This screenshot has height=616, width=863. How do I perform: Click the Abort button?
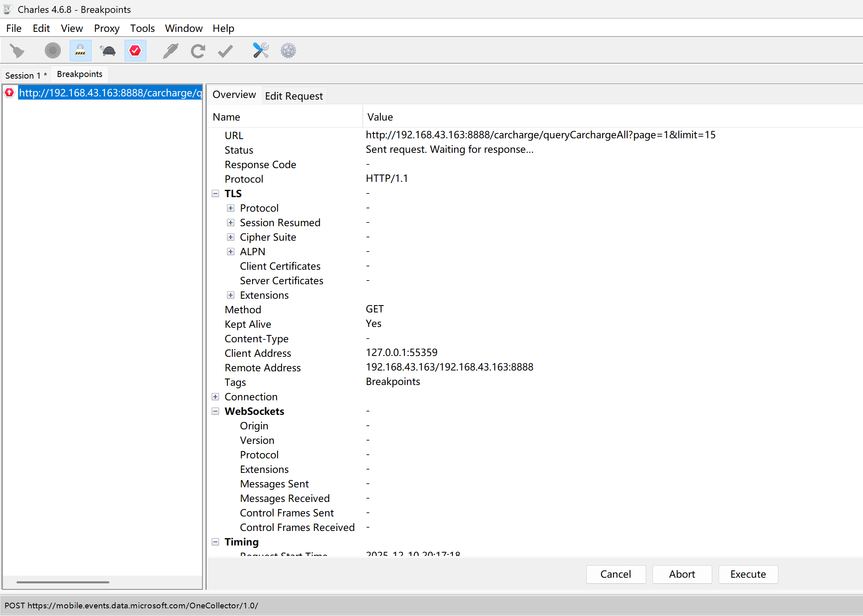682,574
